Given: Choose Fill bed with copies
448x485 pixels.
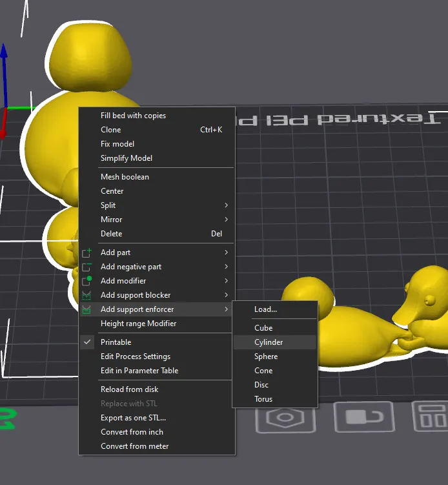Looking at the screenshot, I should click(133, 116).
